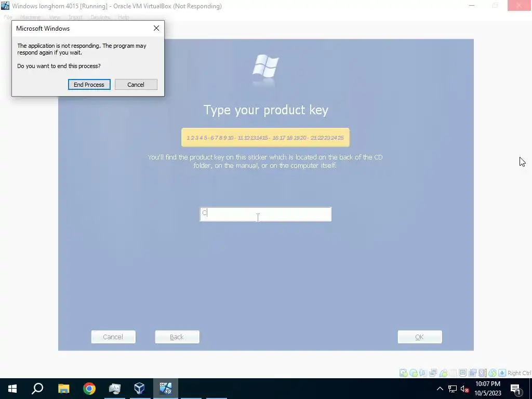Viewport: 532px width, 399px height.
Task: Click the yellow product key sticker image
Action: tap(265, 137)
